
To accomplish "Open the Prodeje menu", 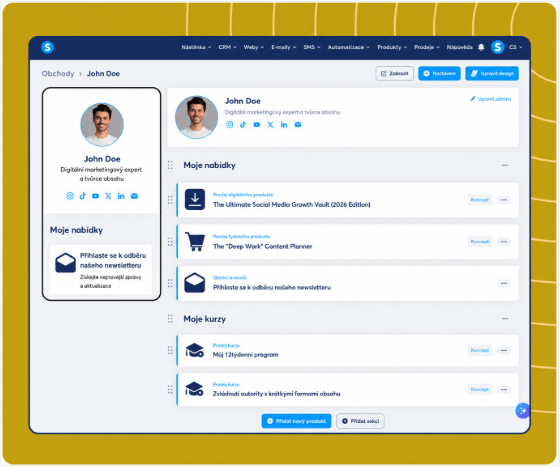I will pos(427,47).
